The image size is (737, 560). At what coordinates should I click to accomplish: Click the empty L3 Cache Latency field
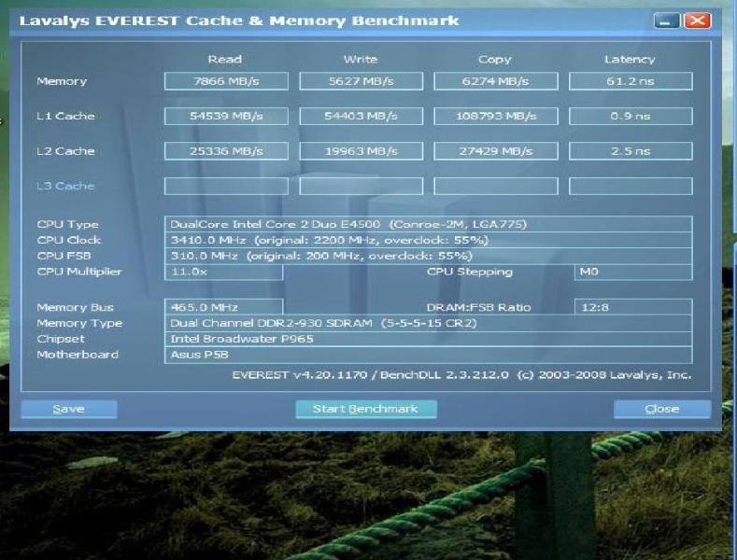631,186
